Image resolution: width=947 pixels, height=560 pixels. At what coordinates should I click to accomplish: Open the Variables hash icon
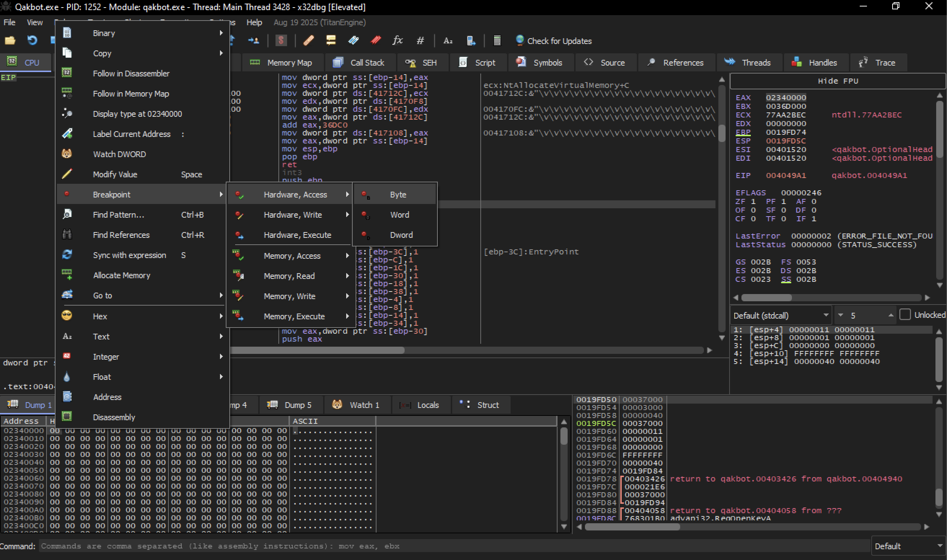pyautogui.click(x=420, y=40)
